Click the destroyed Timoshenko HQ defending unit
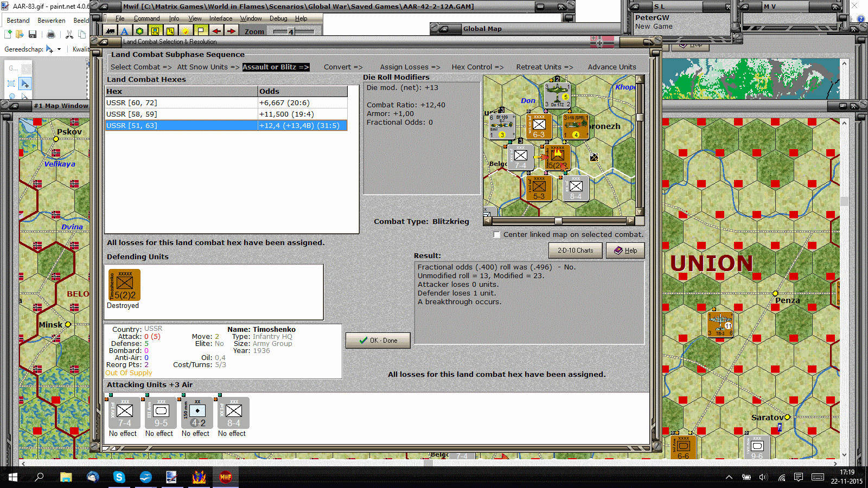Viewport: 868px width, 488px height. [124, 285]
